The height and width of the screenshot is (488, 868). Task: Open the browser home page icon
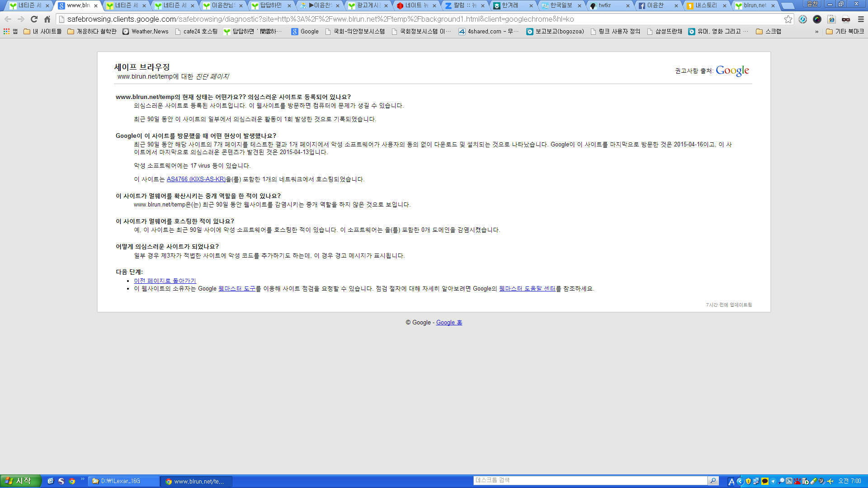tap(47, 19)
